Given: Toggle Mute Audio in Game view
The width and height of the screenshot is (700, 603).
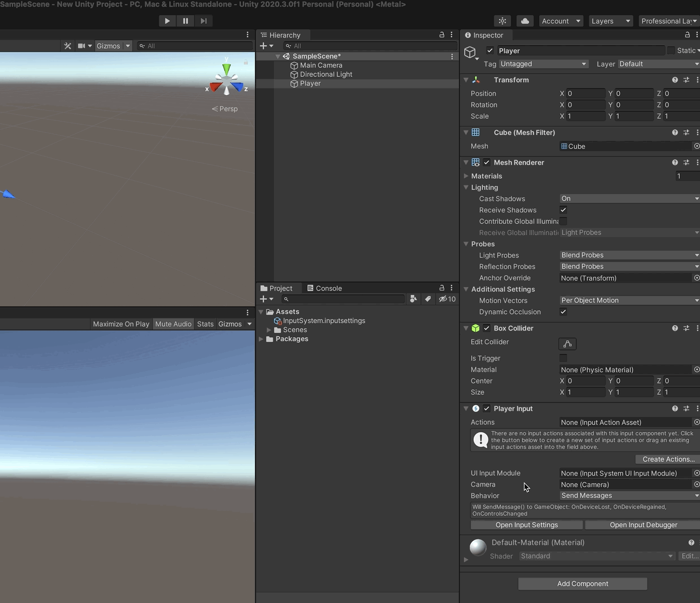Looking at the screenshot, I should pyautogui.click(x=173, y=324).
